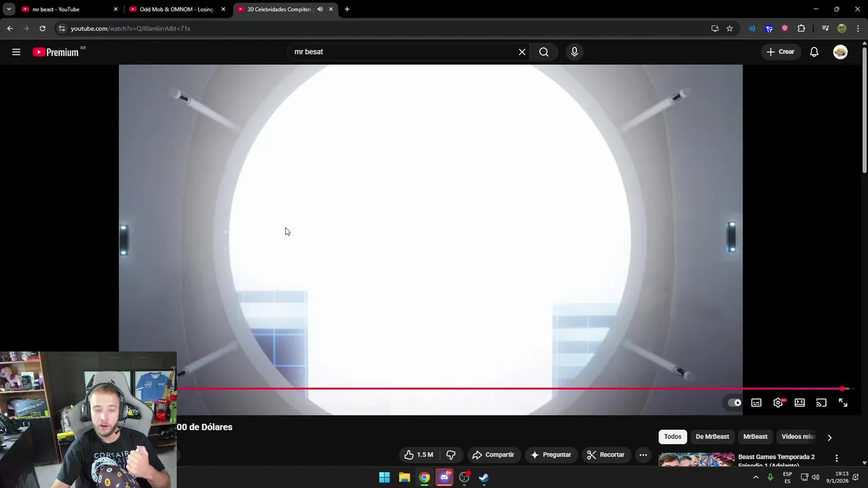Open Steam from the taskbar
This screenshot has height=488, width=868.
(484, 477)
